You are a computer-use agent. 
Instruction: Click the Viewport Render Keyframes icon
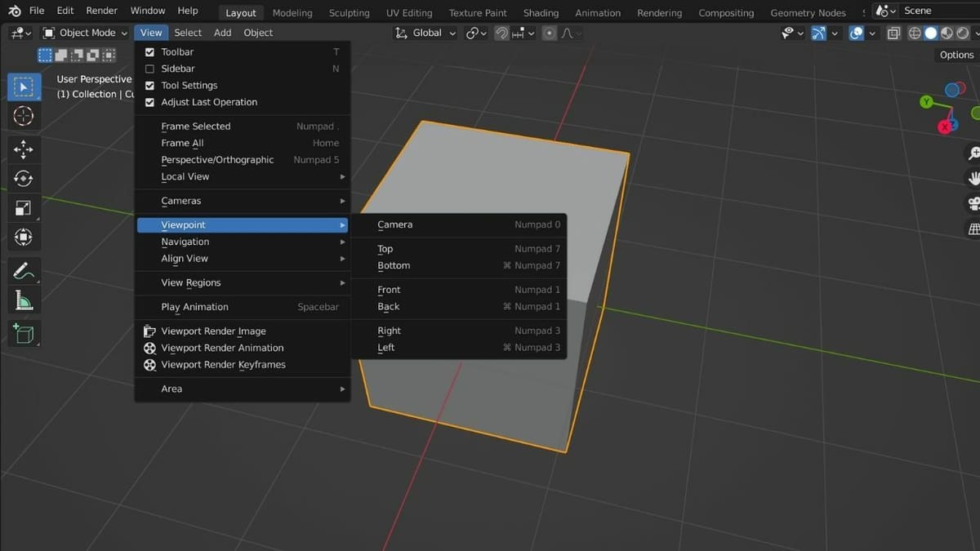(x=149, y=365)
